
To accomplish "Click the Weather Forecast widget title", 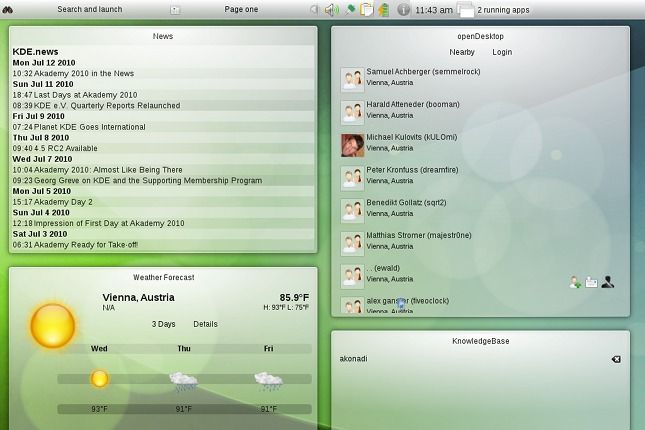I will pos(163,277).
